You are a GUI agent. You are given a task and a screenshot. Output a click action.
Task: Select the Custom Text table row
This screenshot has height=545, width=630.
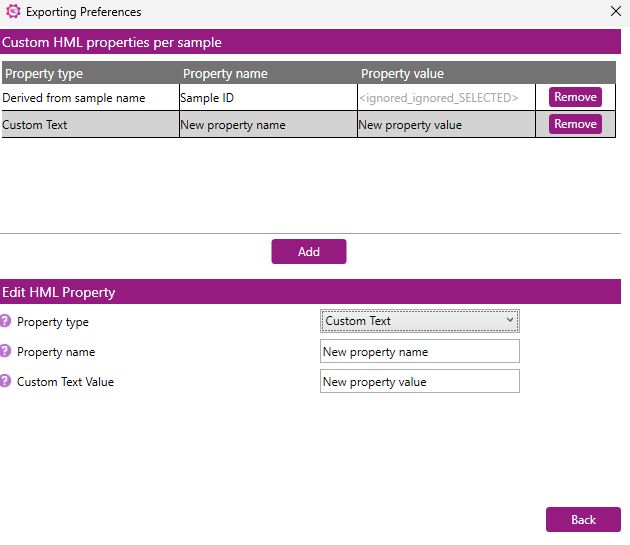coord(309,125)
